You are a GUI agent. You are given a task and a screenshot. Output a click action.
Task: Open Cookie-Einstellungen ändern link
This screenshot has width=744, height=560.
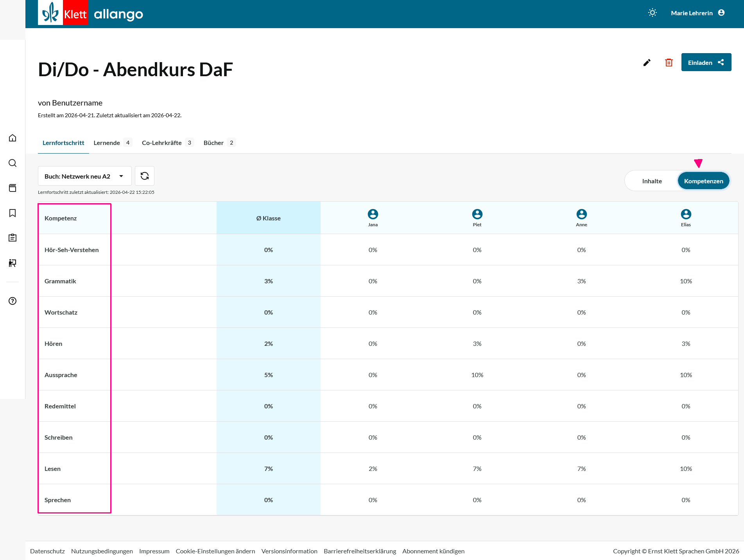point(215,551)
